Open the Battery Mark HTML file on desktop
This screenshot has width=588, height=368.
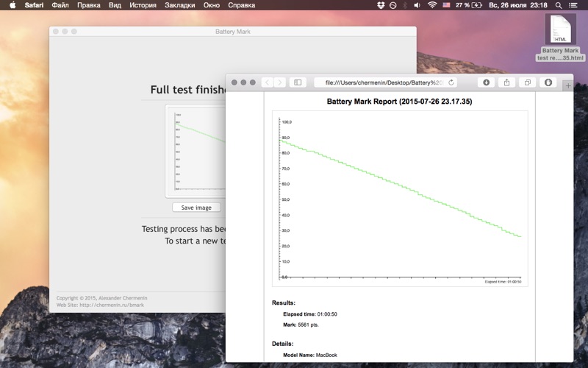pyautogui.click(x=560, y=38)
